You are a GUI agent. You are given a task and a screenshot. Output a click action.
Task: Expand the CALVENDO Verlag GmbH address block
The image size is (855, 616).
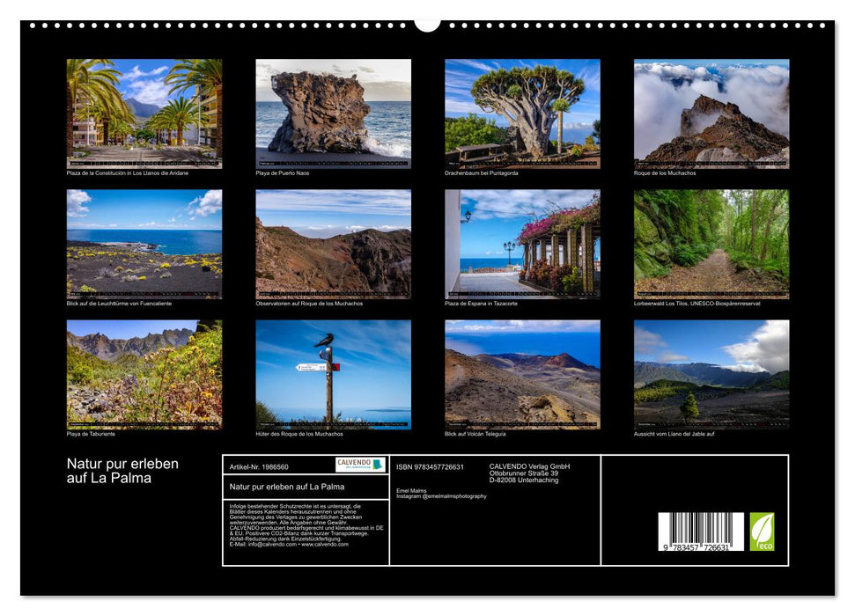[x=529, y=473]
